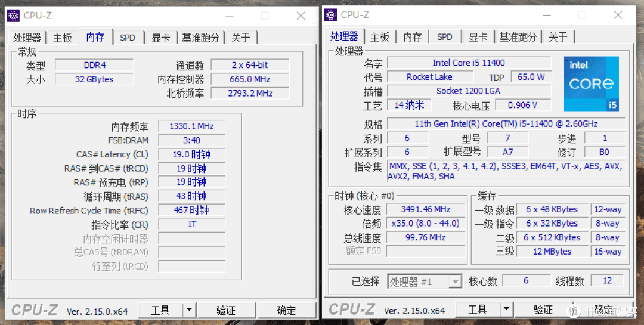Click the 验证 button in left window
The height and width of the screenshot is (325, 644).
click(x=226, y=310)
